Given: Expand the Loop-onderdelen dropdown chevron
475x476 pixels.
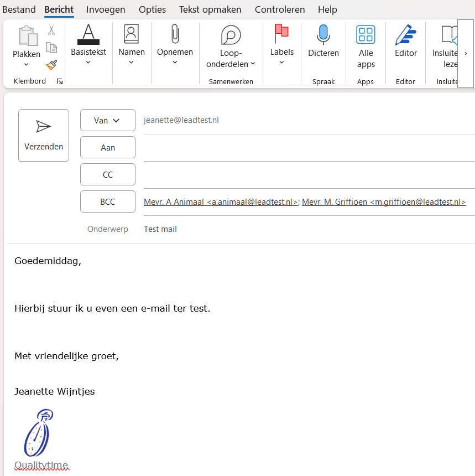Looking at the screenshot, I should pos(253,64).
